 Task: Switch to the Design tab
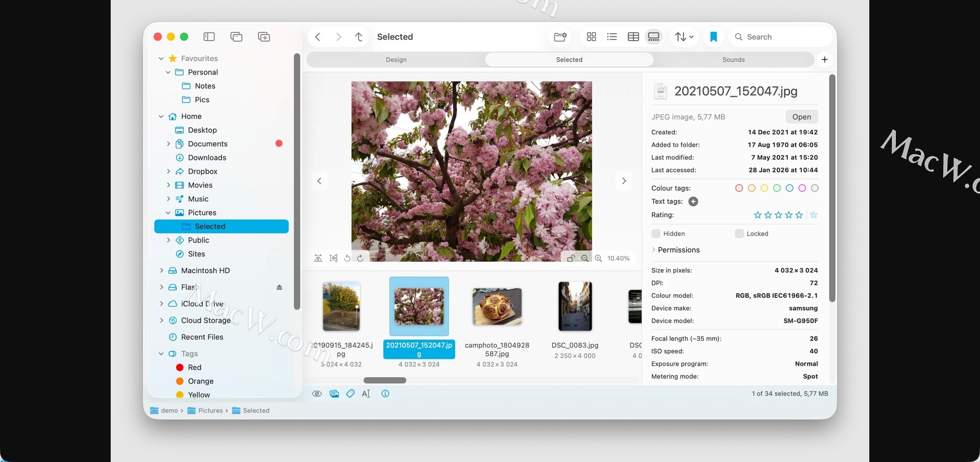coord(396,60)
